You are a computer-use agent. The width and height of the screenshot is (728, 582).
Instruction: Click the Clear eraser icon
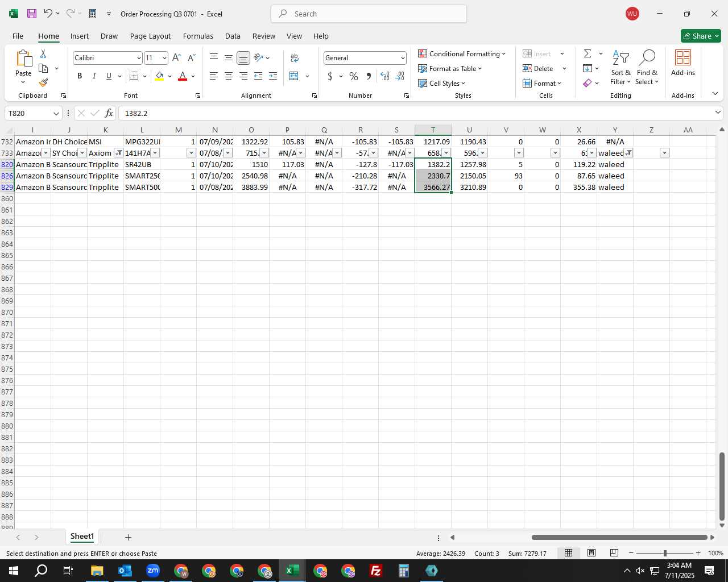[588, 83]
